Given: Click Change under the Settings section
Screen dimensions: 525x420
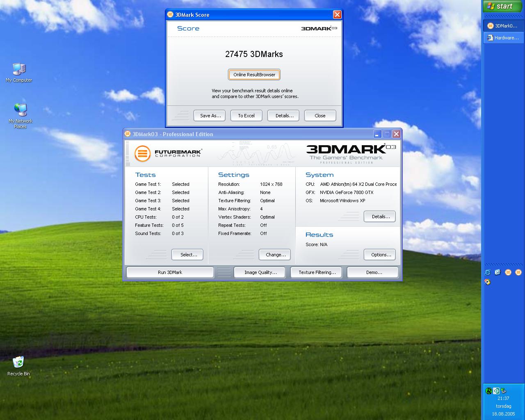Looking at the screenshot, I should 275,255.
